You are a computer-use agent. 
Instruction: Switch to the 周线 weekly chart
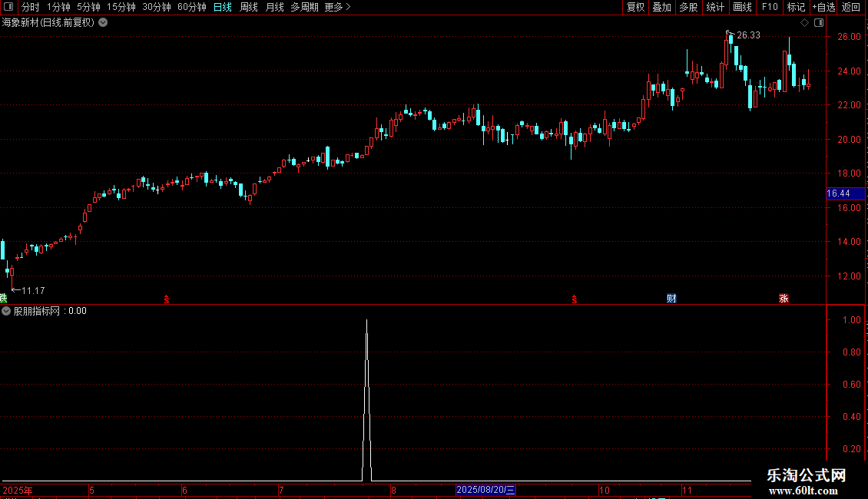point(249,7)
